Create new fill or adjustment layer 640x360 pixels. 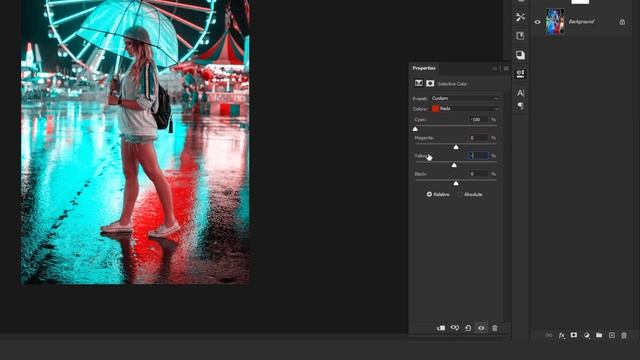coord(587,336)
